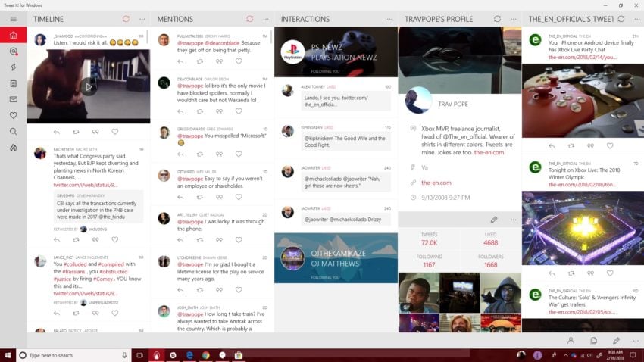Open Search magnifier in sidebar

(x=13, y=131)
